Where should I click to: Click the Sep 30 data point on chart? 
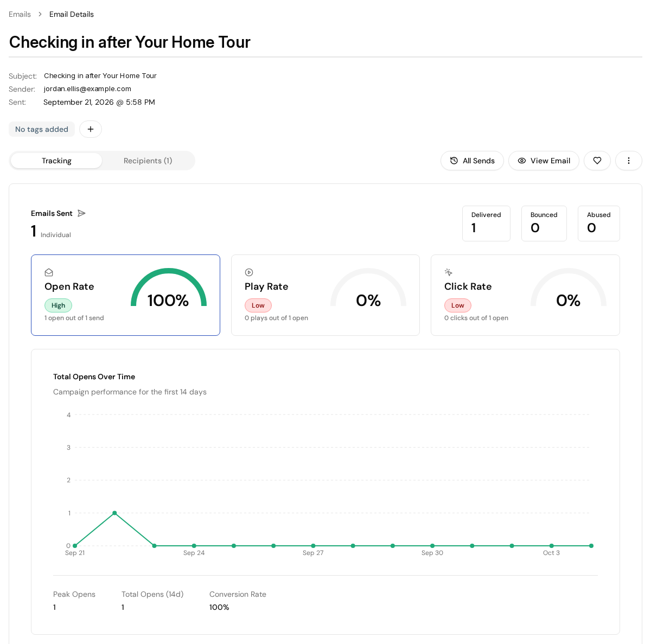(x=432, y=546)
